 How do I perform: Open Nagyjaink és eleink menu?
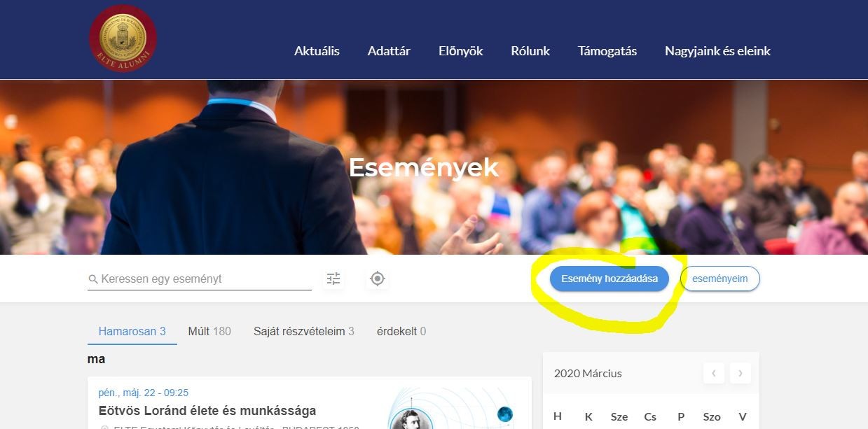tap(717, 51)
